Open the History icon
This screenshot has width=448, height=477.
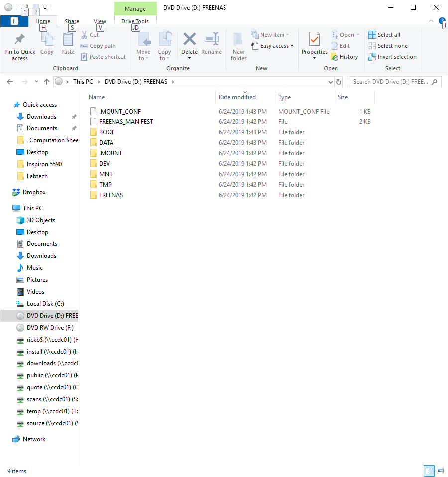(335, 57)
